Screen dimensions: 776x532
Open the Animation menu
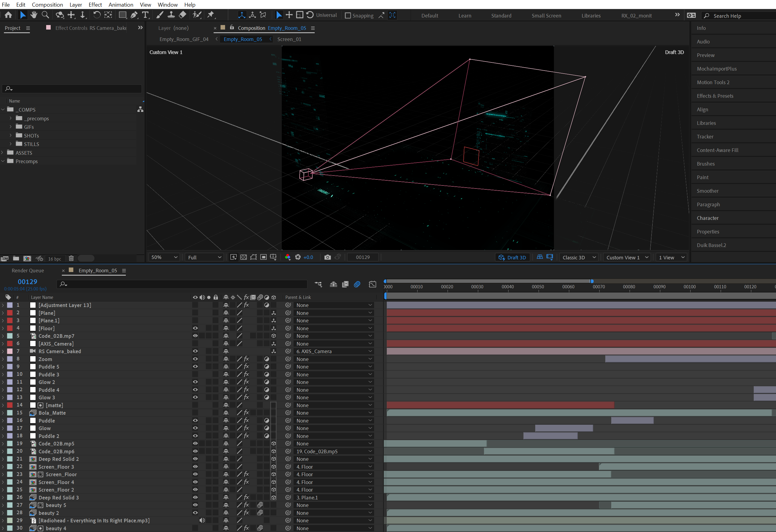pos(121,5)
